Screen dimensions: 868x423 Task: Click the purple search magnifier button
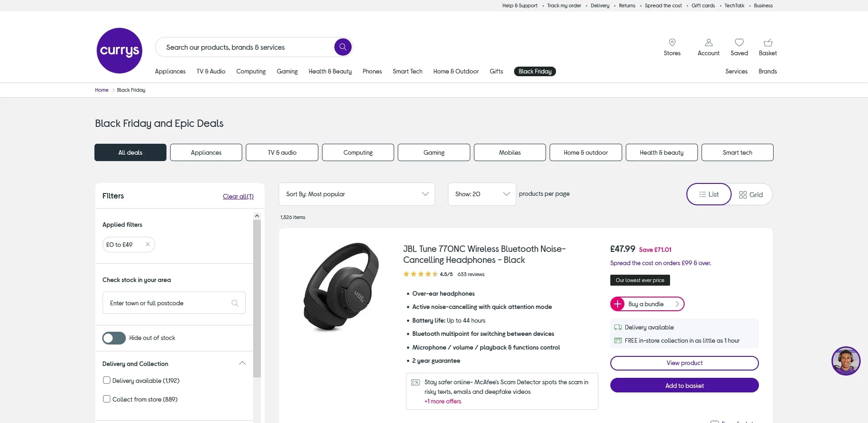tap(343, 47)
